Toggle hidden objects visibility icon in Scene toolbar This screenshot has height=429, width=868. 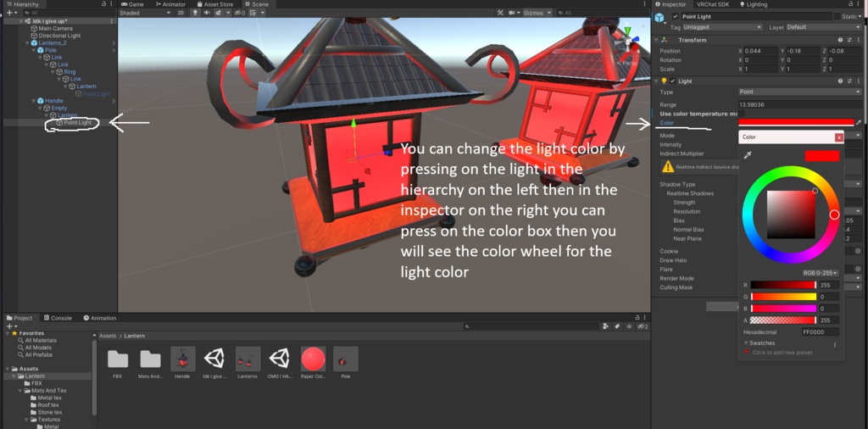coord(240,13)
